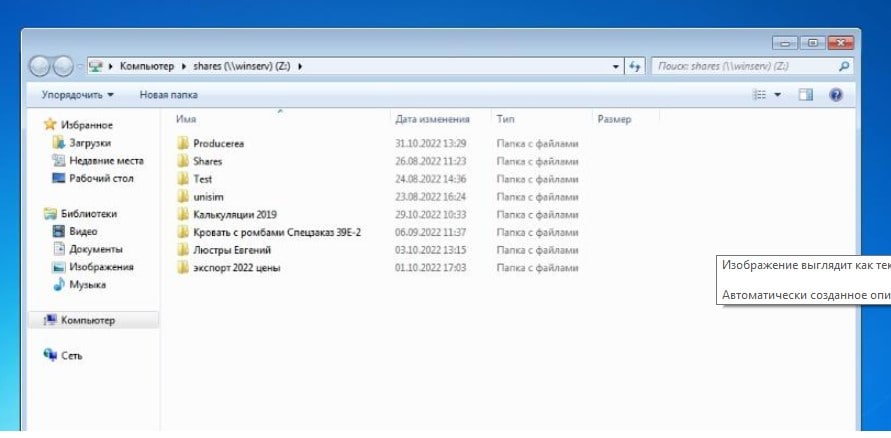This screenshot has width=891, height=438.
Task: Click the date 26.08.2022 11:23
Action: (x=430, y=161)
